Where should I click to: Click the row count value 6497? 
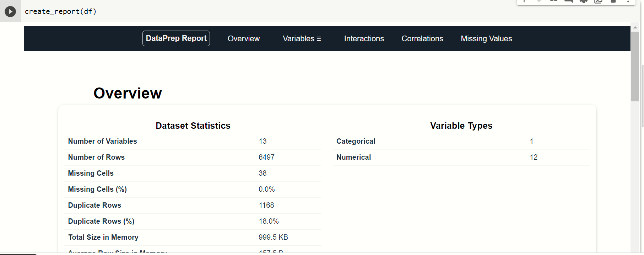pyautogui.click(x=266, y=157)
